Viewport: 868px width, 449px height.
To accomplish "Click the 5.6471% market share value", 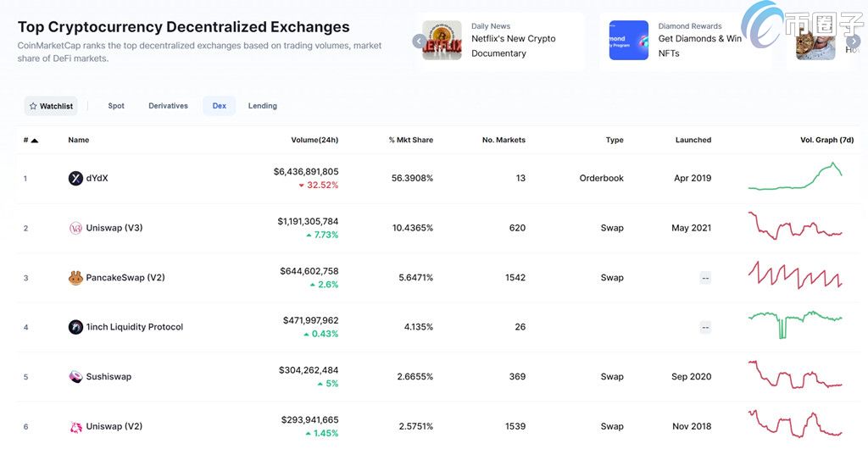I will 415,278.
